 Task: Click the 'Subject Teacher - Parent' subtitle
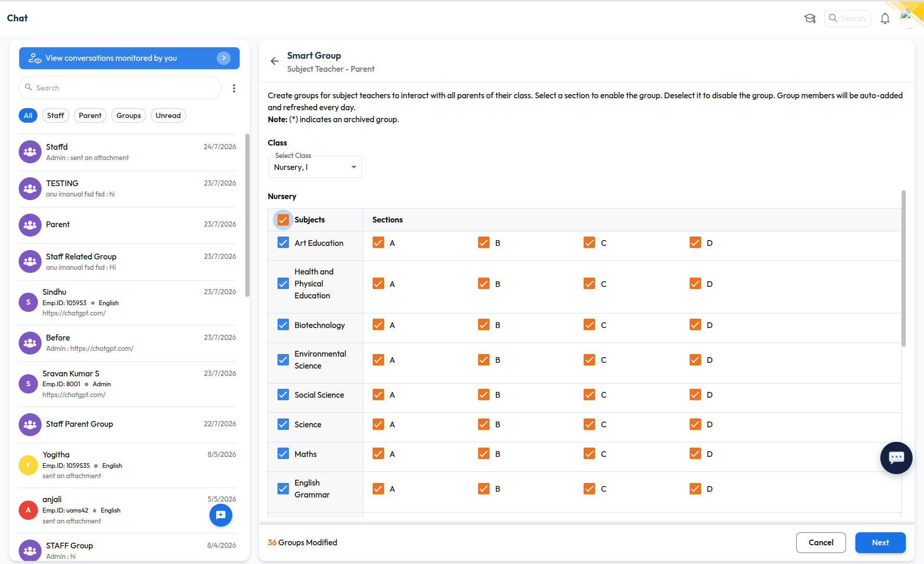tap(331, 69)
